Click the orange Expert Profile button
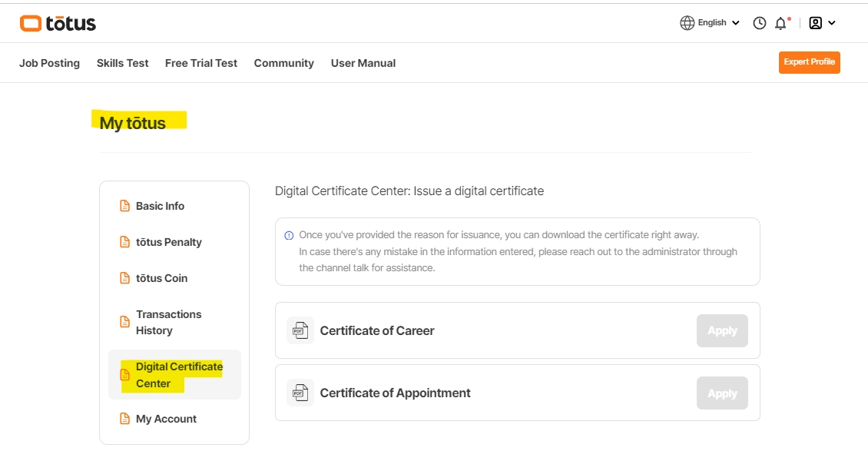 (x=809, y=62)
